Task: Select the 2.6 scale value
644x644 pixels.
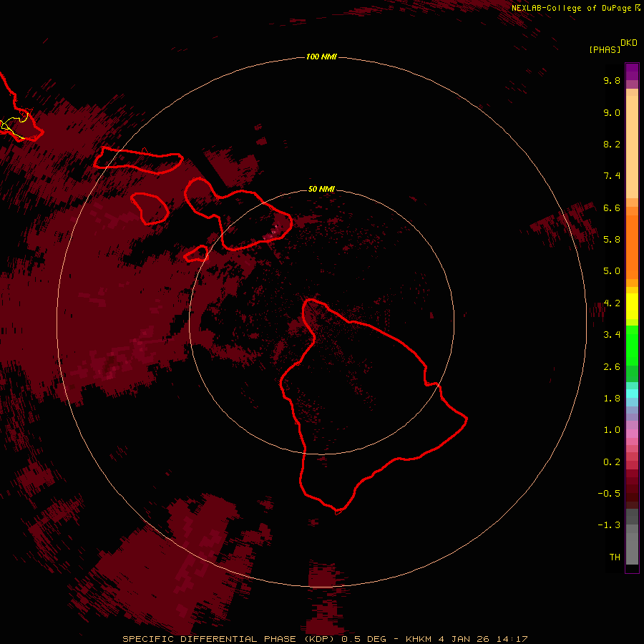Action: click(x=612, y=367)
